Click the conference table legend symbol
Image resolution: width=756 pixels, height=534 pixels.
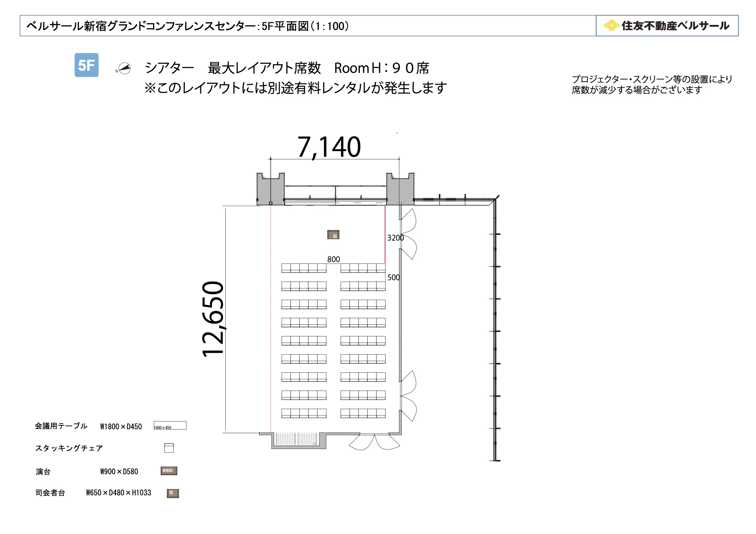[170, 425]
